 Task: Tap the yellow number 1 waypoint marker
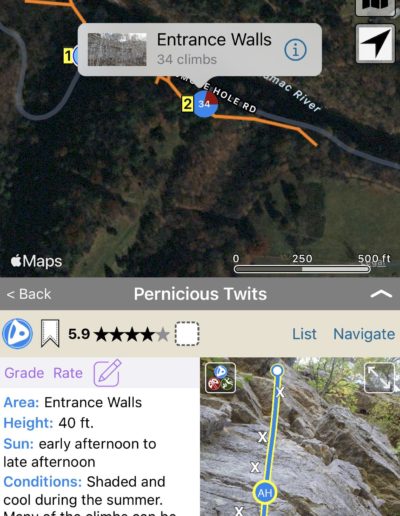point(68,56)
